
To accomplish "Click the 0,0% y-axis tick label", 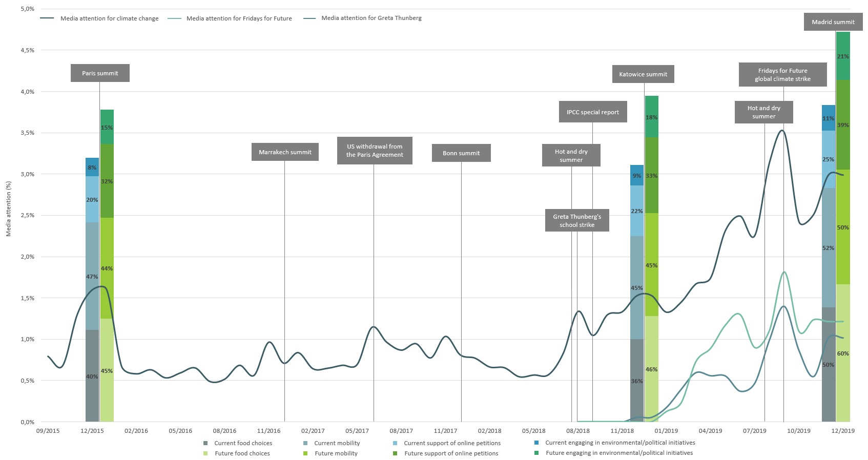I will [28, 422].
